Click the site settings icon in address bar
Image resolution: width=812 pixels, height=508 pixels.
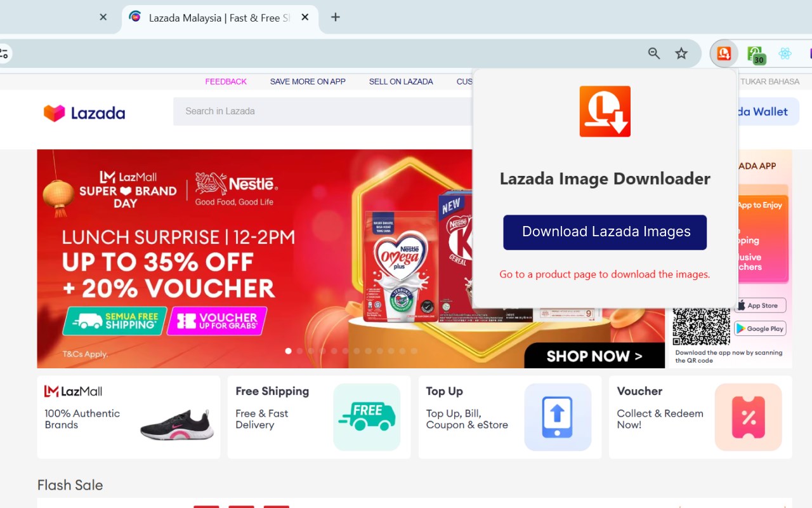click(4, 53)
